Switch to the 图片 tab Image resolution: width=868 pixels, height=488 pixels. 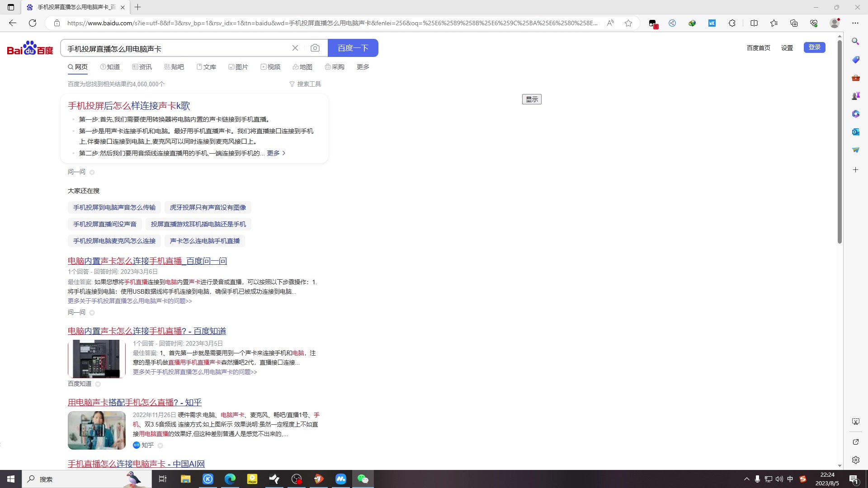click(x=238, y=67)
